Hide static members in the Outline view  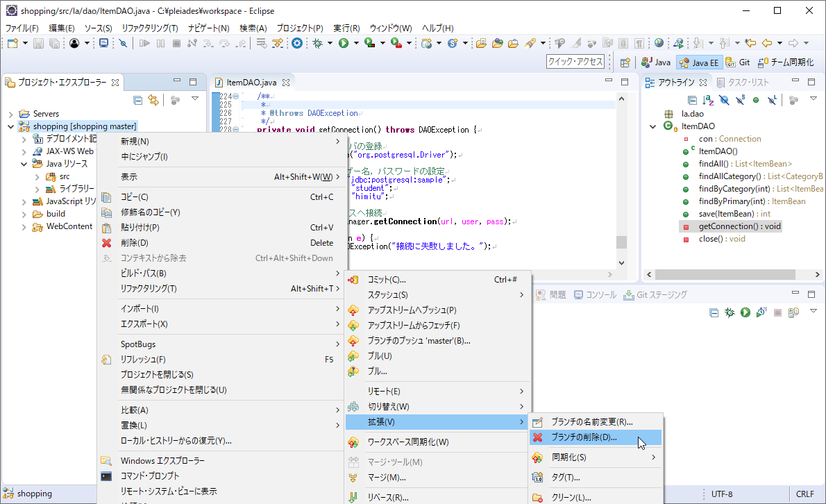(739, 101)
